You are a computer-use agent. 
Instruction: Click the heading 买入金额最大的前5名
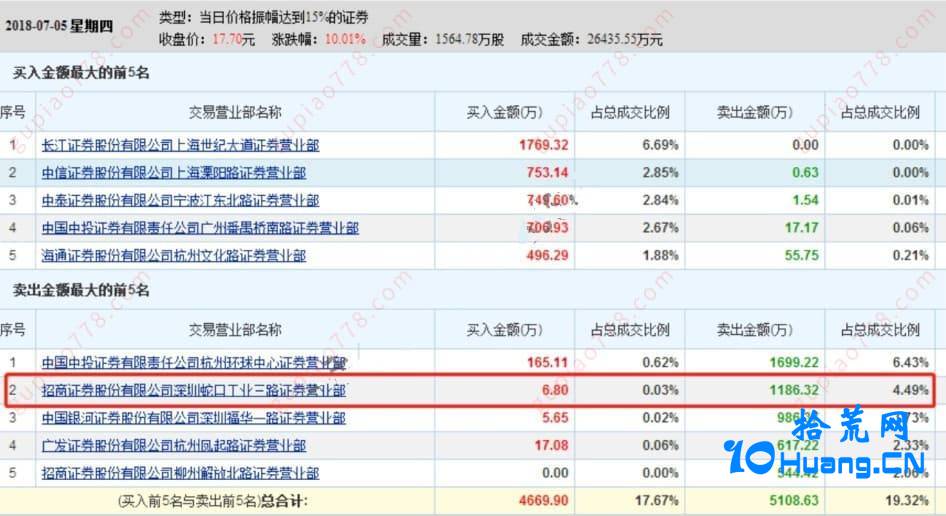pos(81,73)
